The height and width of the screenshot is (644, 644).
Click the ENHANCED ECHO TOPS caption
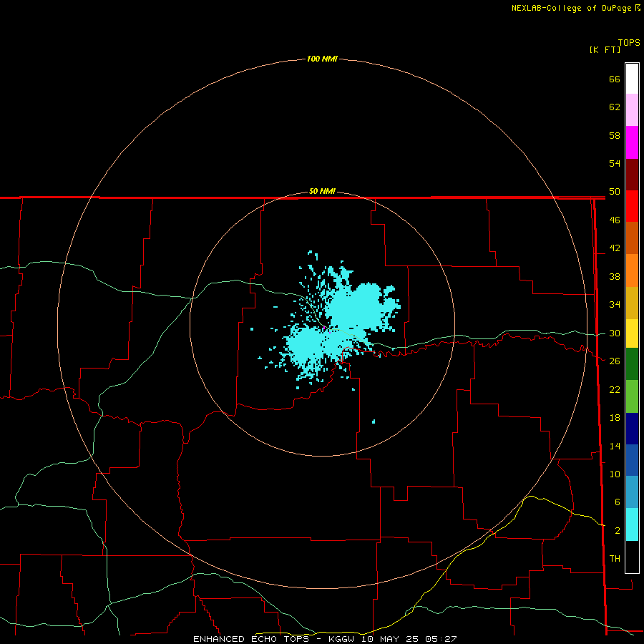tap(325, 639)
